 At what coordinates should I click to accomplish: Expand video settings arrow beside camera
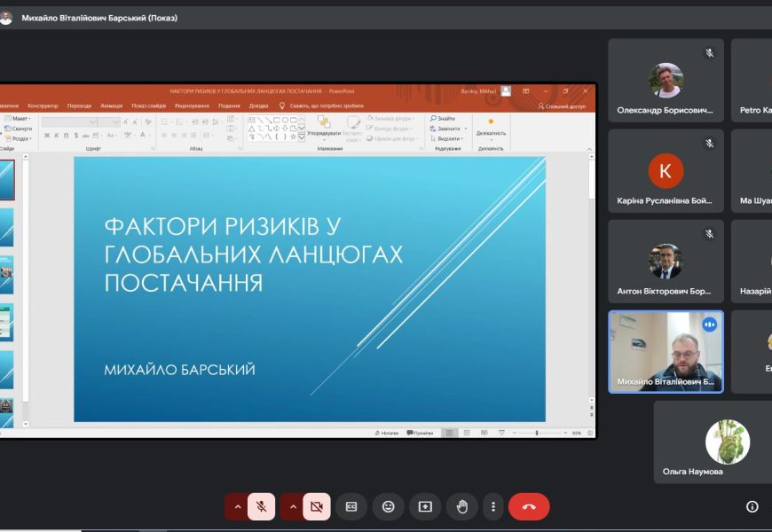(x=292, y=506)
